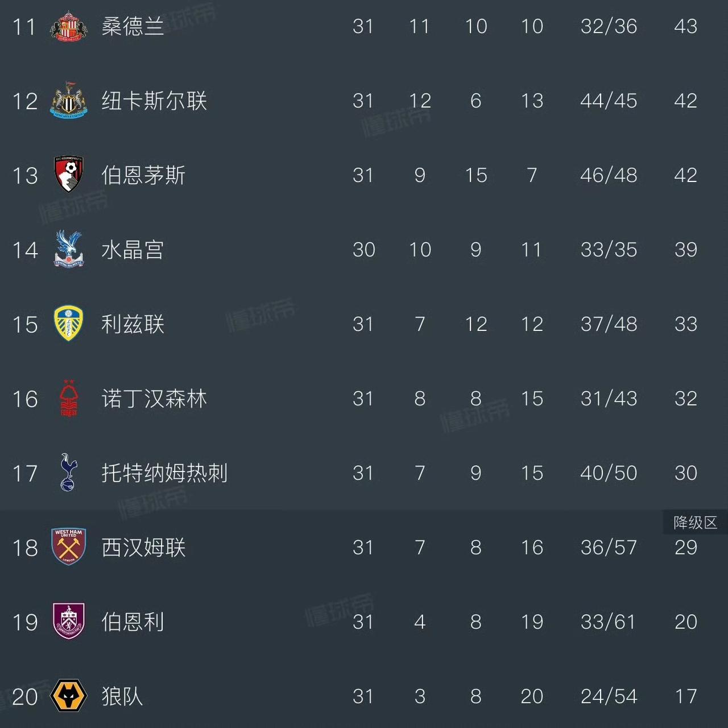Image resolution: width=728 pixels, height=728 pixels.
Task: Click the Nottingham Forest club crest
Action: [69, 399]
